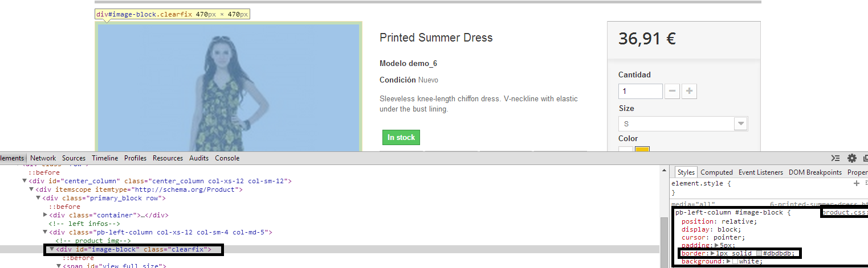Increase quantity with the plus button
The width and height of the screenshot is (868, 268).
pyautogui.click(x=689, y=91)
